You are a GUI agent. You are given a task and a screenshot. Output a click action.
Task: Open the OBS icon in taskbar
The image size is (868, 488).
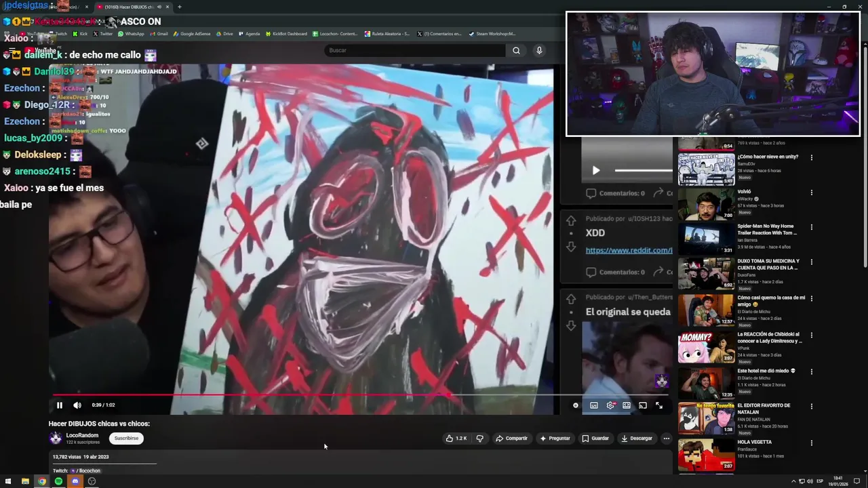pyautogui.click(x=92, y=481)
